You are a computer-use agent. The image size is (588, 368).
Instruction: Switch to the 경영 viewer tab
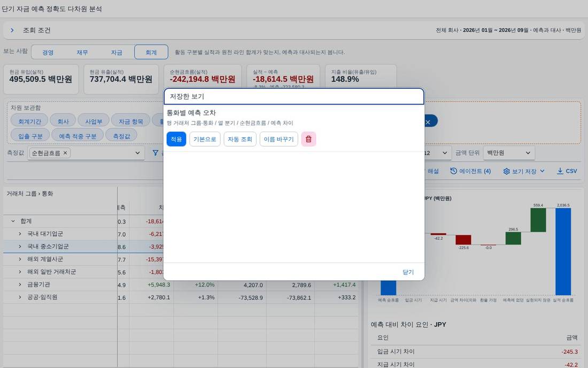pyautogui.click(x=48, y=52)
